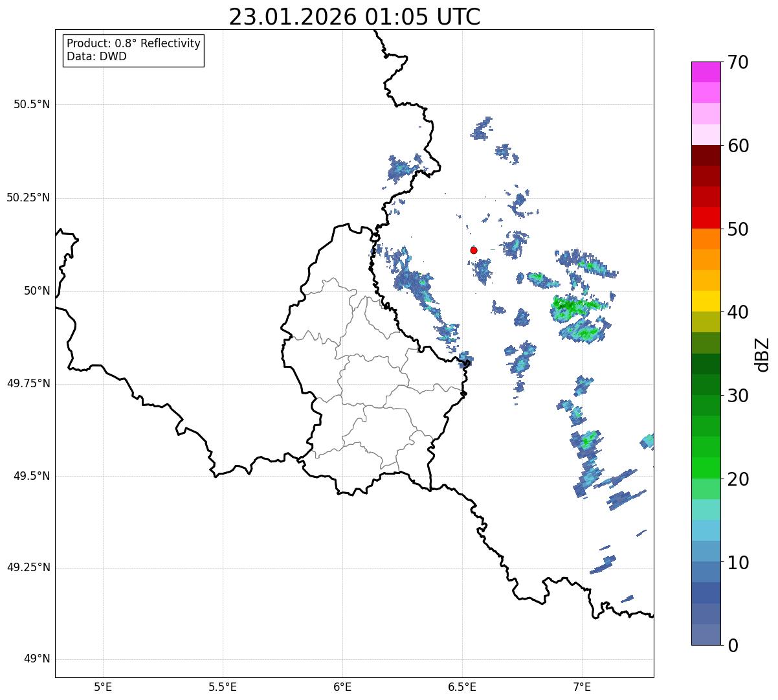This screenshot has width=778, height=700.
Task: Click the colorbar tick label 50
Action: click(x=738, y=229)
